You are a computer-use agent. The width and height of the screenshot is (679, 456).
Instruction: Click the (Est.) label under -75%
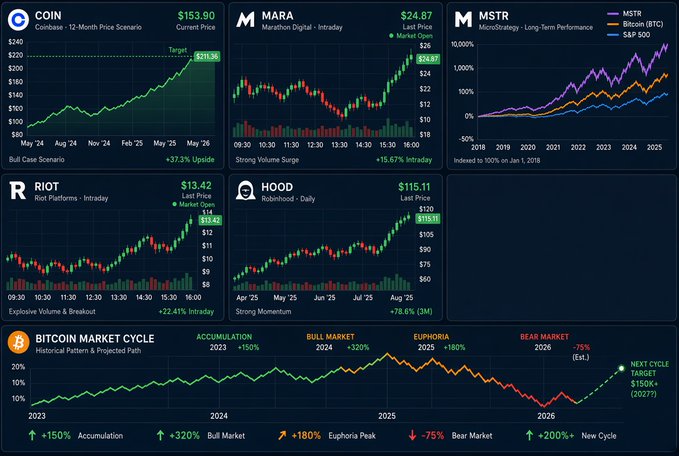(x=581, y=357)
